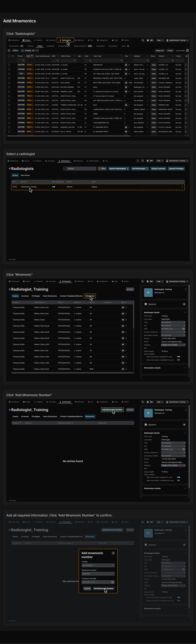
Task: Open the Support Request tab with 9465 badge
Action: (83, 46)
